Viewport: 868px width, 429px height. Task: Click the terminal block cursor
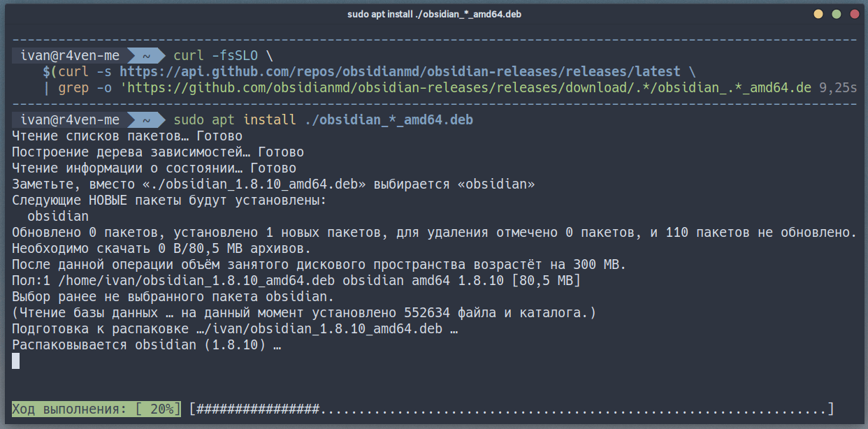16,361
